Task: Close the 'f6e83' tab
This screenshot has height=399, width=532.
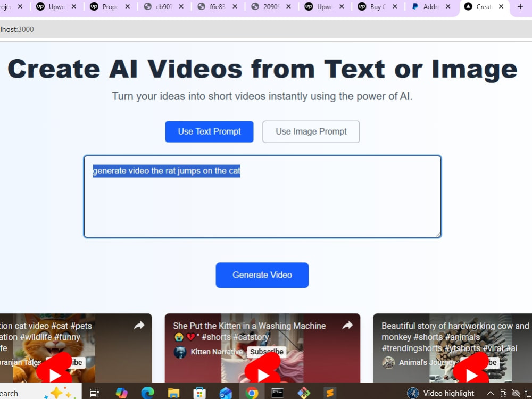Action: 235,6
